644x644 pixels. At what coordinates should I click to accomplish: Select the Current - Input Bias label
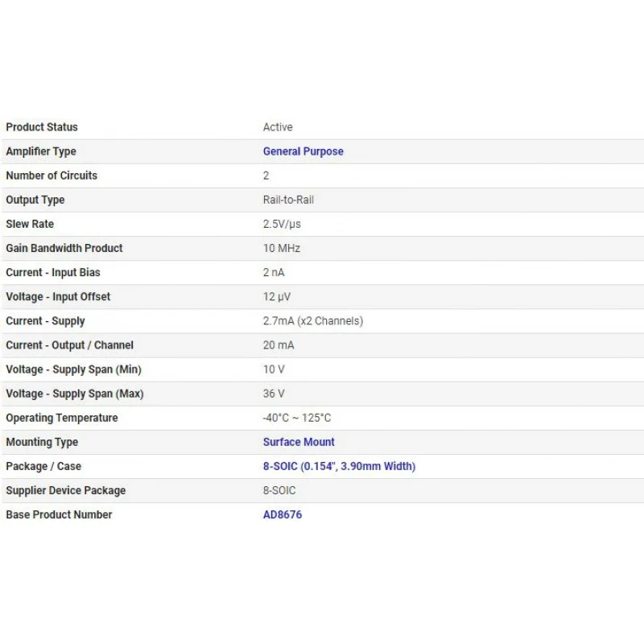tap(53, 273)
